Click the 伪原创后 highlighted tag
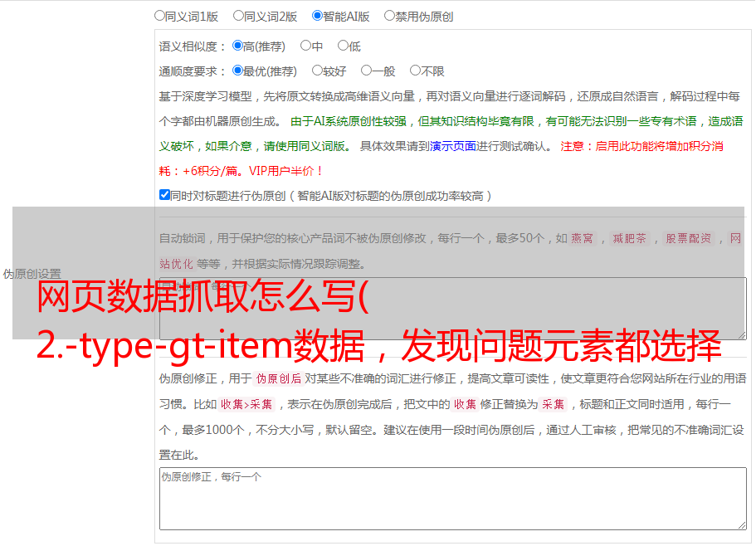The image size is (756, 546). click(279, 378)
